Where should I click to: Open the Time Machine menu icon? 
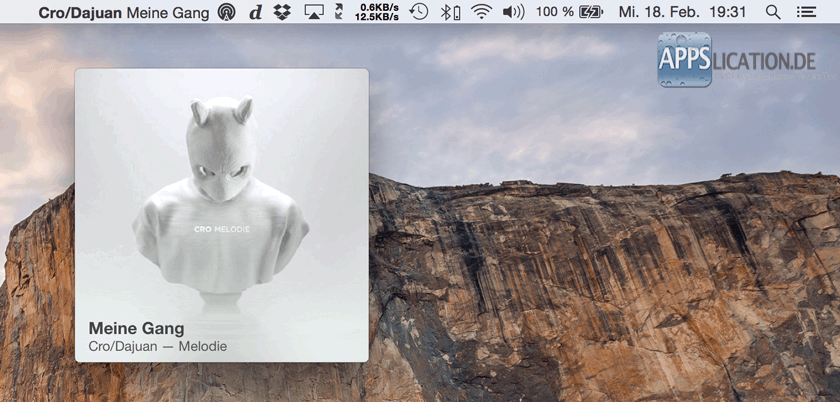click(419, 12)
